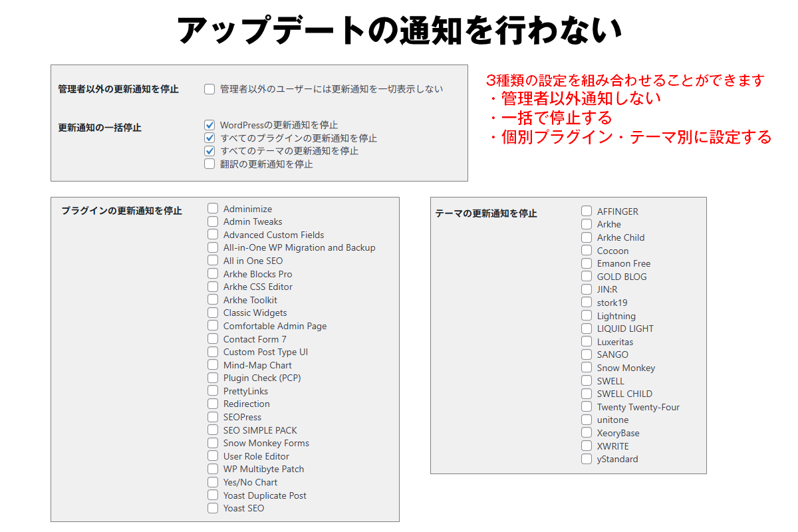Tick GOLD BLOG theme checkbox
798x532 pixels.
[x=587, y=277]
